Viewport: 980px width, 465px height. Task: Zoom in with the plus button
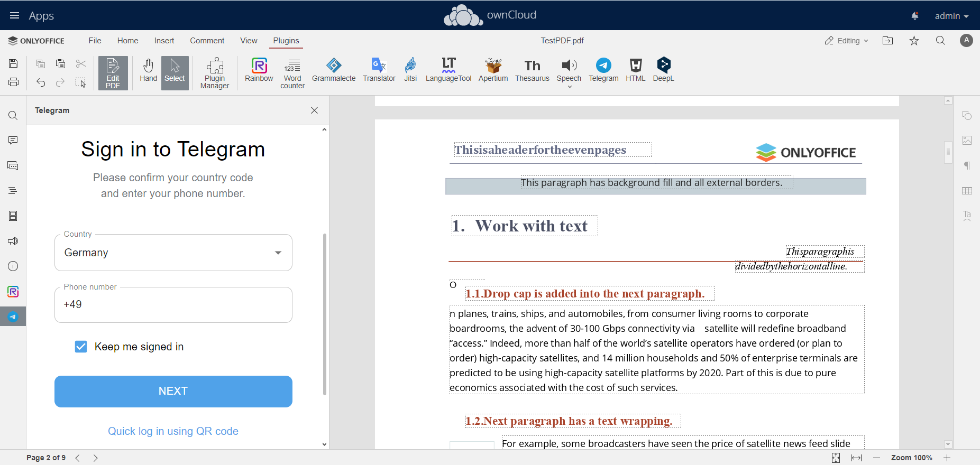pyautogui.click(x=947, y=458)
